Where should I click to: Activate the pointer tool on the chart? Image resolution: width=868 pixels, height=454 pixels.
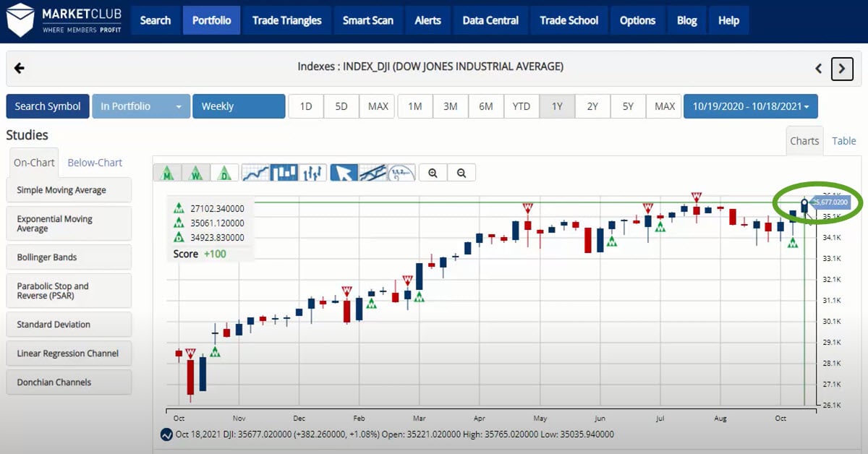[345, 172]
